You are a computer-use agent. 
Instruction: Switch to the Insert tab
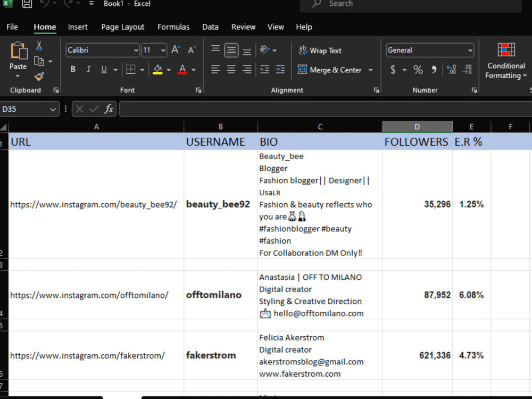77,27
